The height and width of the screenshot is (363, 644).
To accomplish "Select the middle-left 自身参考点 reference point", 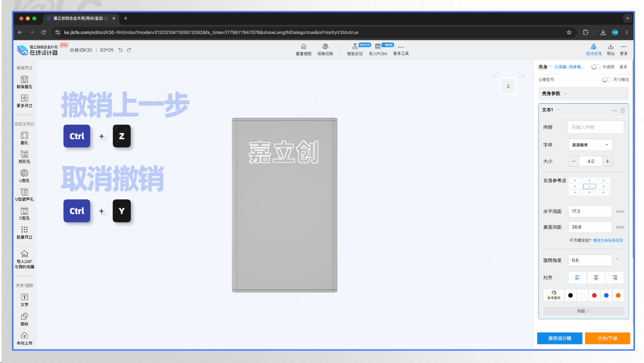I will point(575,186).
